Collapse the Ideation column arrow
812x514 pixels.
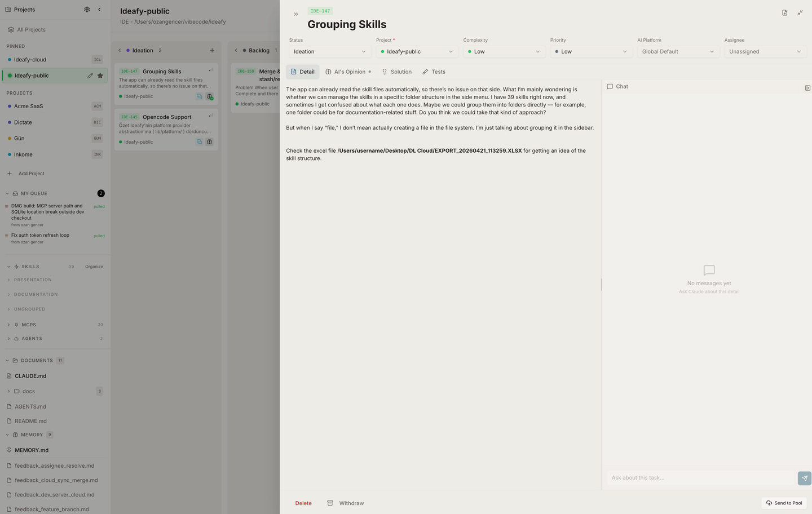[120, 51]
